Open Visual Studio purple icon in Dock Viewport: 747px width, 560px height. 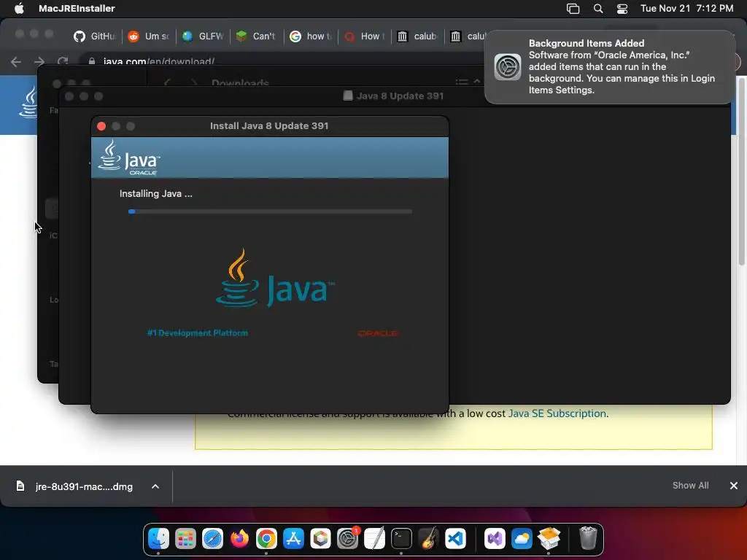[x=495, y=539]
